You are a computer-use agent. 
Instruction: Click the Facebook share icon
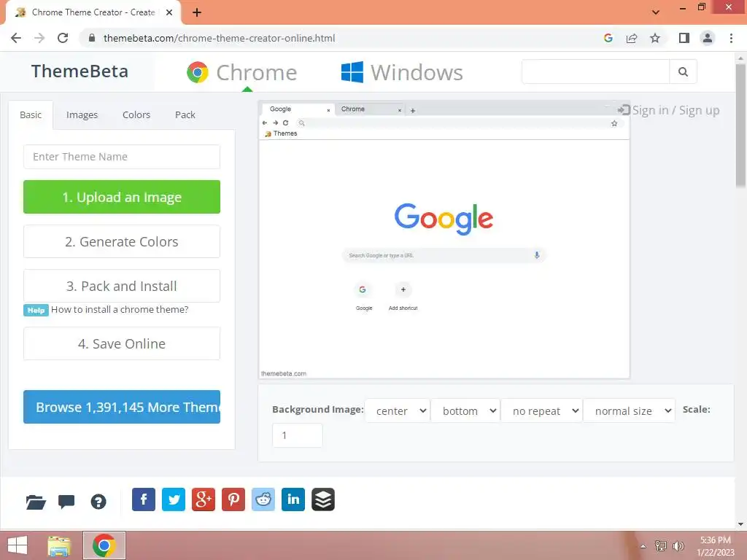click(x=144, y=499)
